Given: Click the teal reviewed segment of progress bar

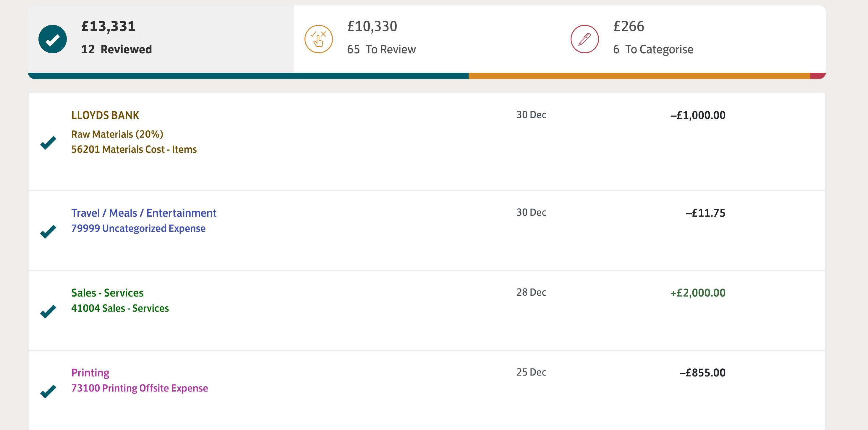Looking at the screenshot, I should (248, 76).
